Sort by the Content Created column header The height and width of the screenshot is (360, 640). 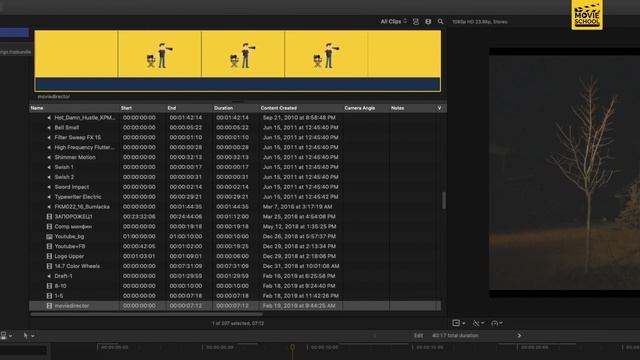[x=279, y=108]
